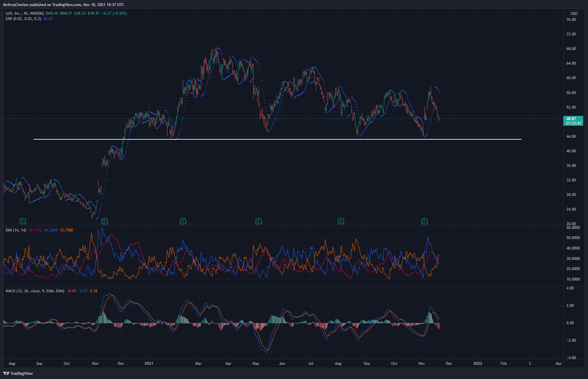Click the earnings E marker below Aug 2020
This screenshot has width=588, height=379.
[x=22, y=221]
